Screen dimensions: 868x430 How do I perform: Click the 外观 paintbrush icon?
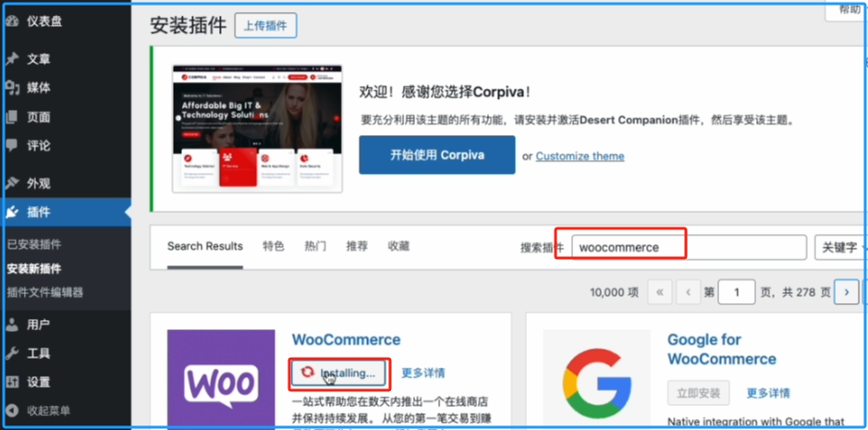pos(12,183)
